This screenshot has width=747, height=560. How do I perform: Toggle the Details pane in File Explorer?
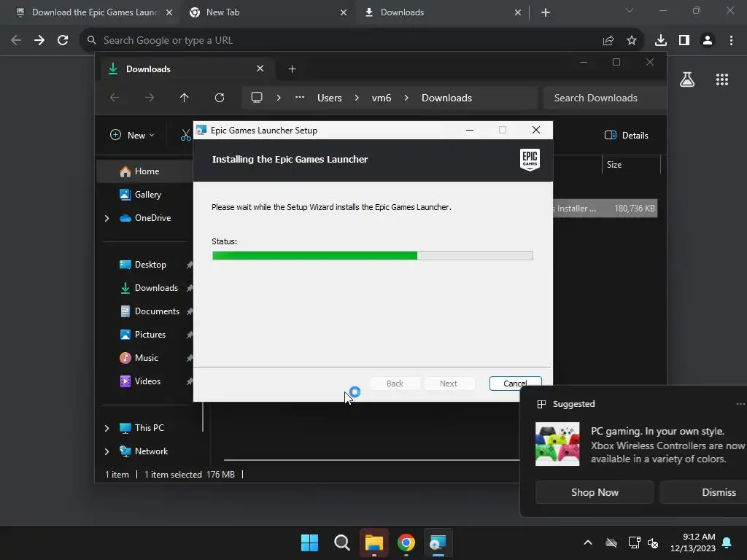coord(626,135)
